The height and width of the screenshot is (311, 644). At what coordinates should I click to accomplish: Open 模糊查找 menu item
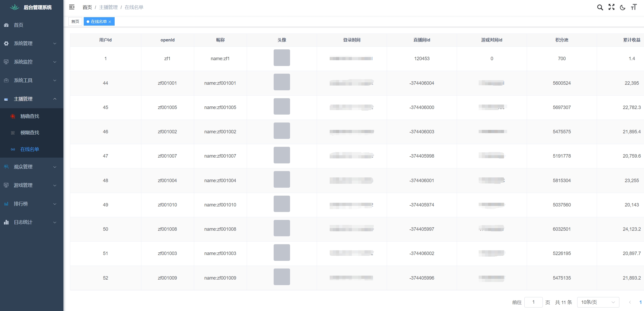point(30,133)
